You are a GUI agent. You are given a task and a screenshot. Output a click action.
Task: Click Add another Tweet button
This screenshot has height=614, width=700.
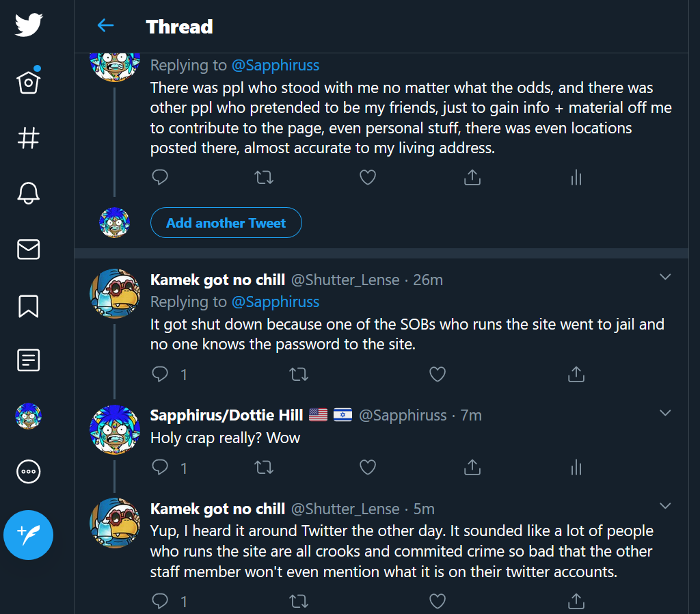coord(226,223)
